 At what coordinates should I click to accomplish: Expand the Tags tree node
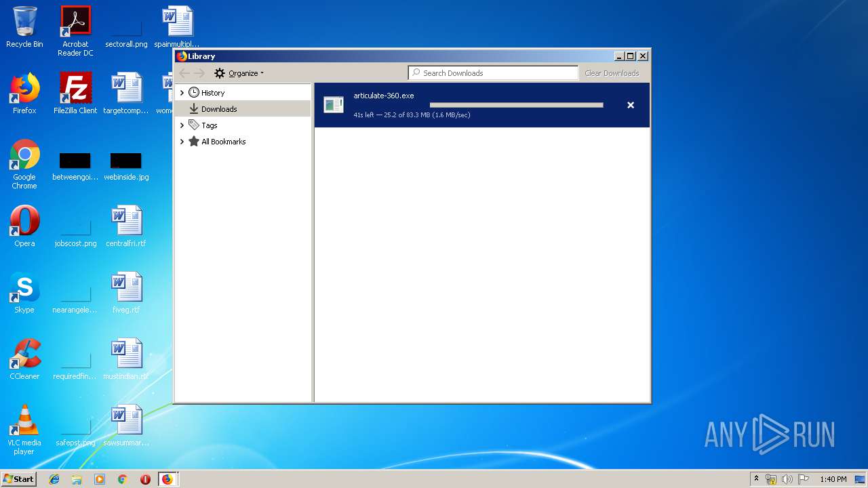[182, 125]
